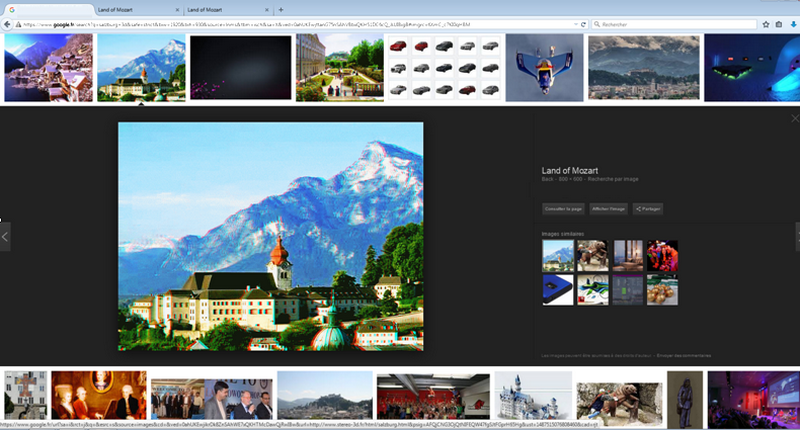Open the similar image of the bear sculpture
Viewport: 800px width, 430px height.
(x=592, y=256)
